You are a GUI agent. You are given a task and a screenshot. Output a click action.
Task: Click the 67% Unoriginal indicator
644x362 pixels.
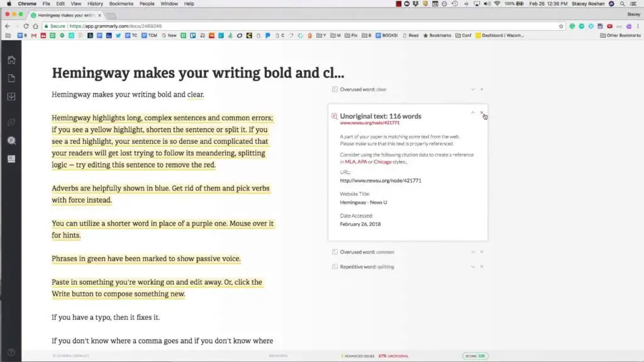point(394,356)
